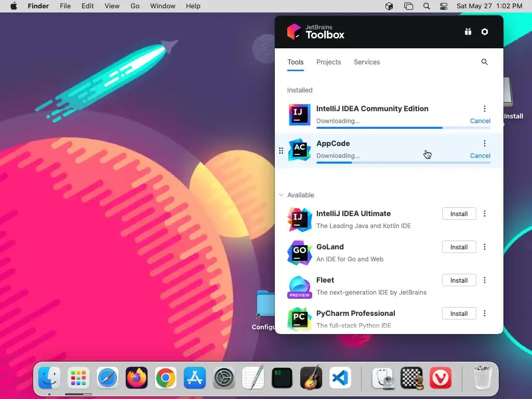Click 'An IDE for Go and Web' text

(350, 259)
